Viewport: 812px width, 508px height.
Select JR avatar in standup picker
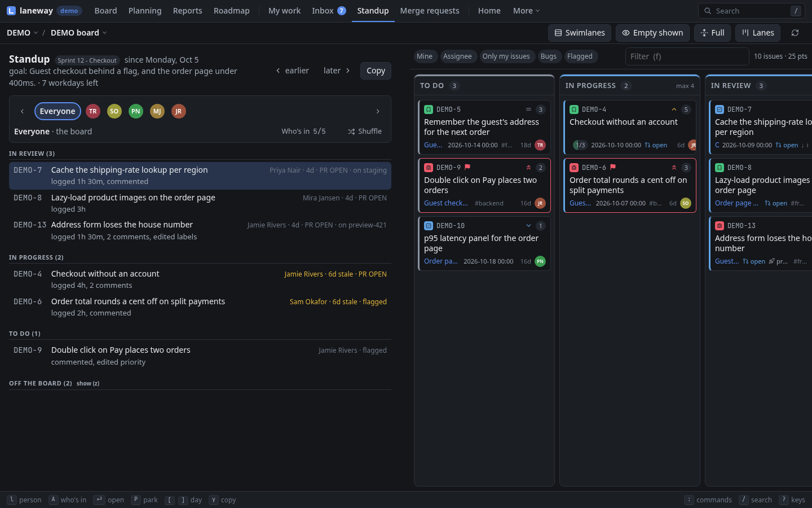coord(179,111)
